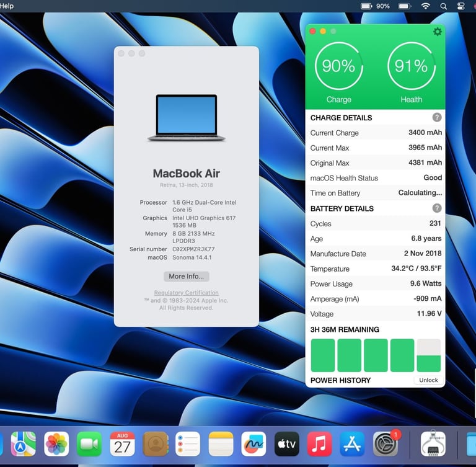
Task: Unlock Power History
Action: pos(428,380)
